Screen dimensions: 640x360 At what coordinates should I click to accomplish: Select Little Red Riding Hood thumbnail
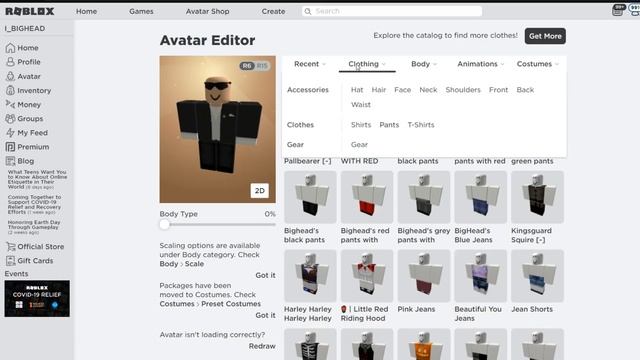(x=367, y=276)
